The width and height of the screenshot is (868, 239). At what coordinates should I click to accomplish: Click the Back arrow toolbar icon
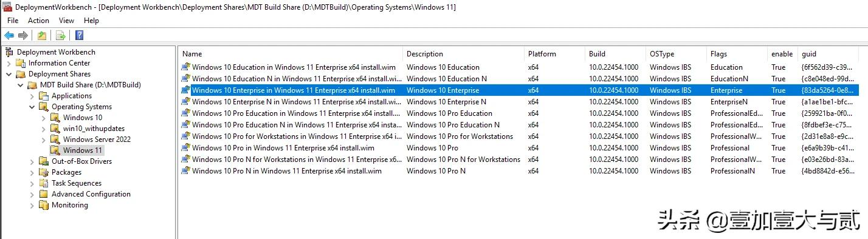point(9,35)
